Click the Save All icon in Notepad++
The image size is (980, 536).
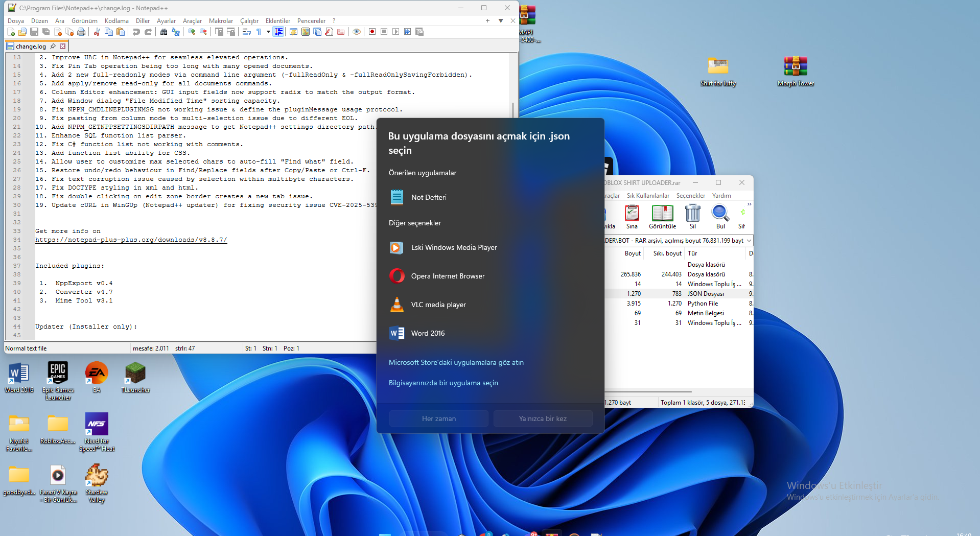click(x=46, y=32)
